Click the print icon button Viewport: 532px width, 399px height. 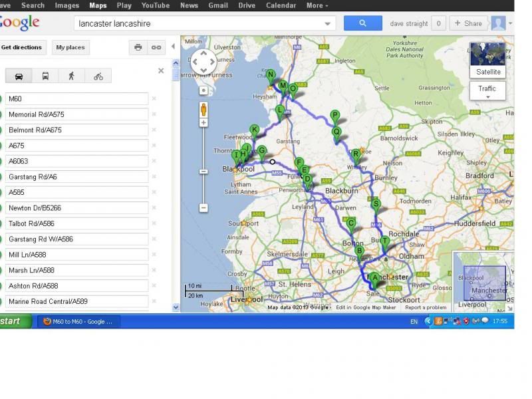pos(138,47)
